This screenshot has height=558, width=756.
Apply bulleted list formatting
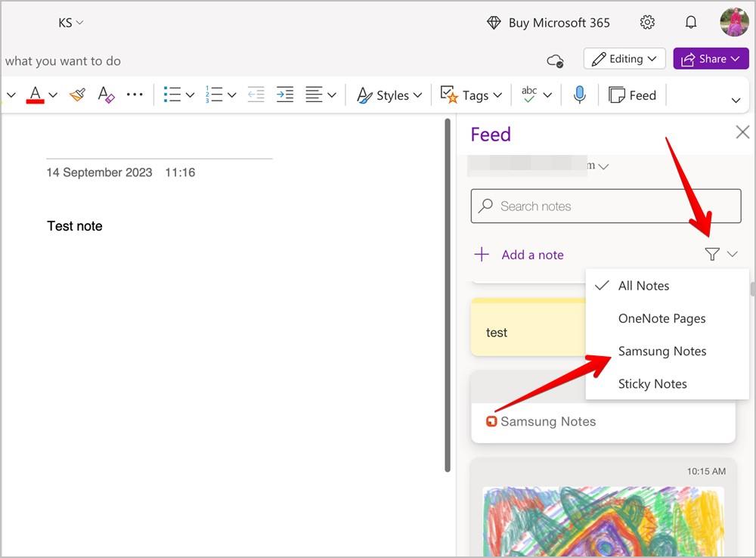[x=172, y=95]
